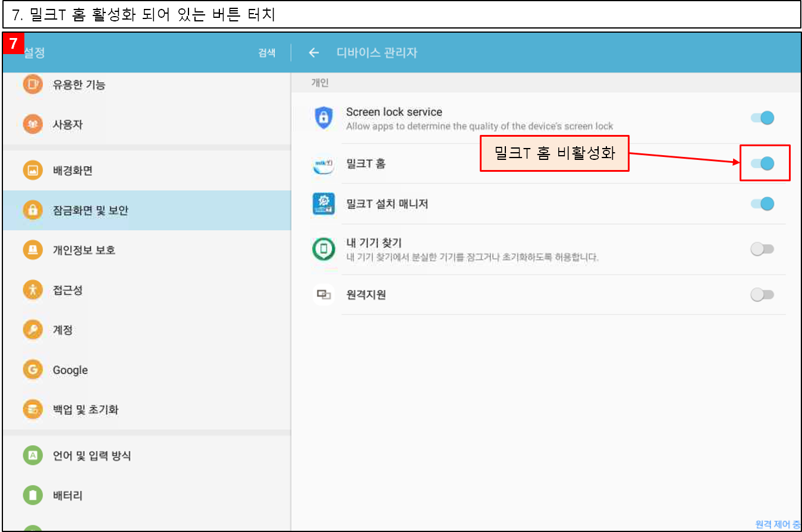
Task: Tap the Screen lock service shield icon
Action: pos(323,118)
